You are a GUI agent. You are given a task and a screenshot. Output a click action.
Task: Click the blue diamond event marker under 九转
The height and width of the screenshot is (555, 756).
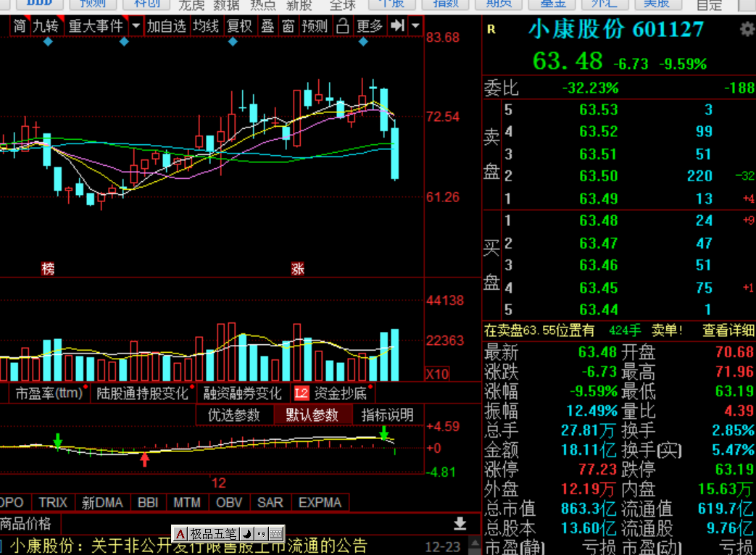coord(48,42)
